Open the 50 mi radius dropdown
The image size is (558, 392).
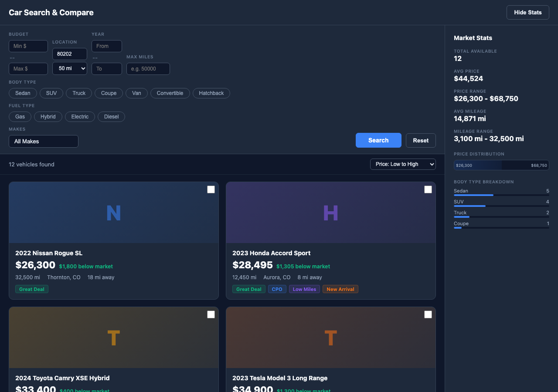70,68
